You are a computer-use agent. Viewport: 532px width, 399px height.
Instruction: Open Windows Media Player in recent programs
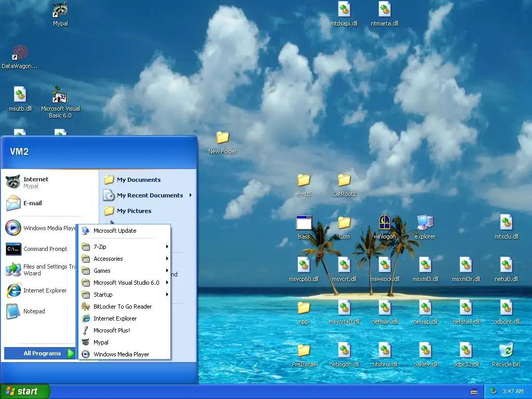point(40,228)
